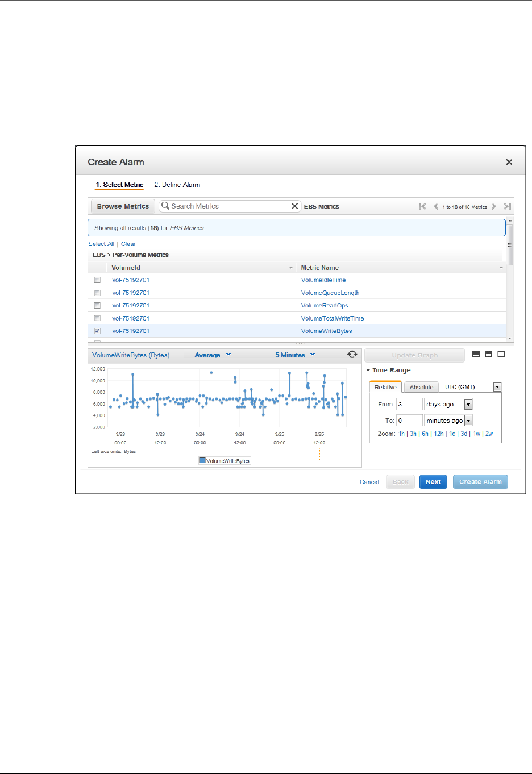Focus the Search Metrics input field
532x774 pixels.
[230, 206]
